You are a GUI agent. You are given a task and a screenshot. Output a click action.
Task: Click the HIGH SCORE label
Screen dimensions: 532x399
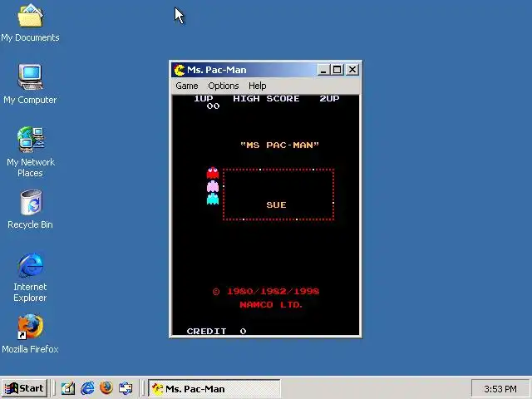pyautogui.click(x=266, y=99)
